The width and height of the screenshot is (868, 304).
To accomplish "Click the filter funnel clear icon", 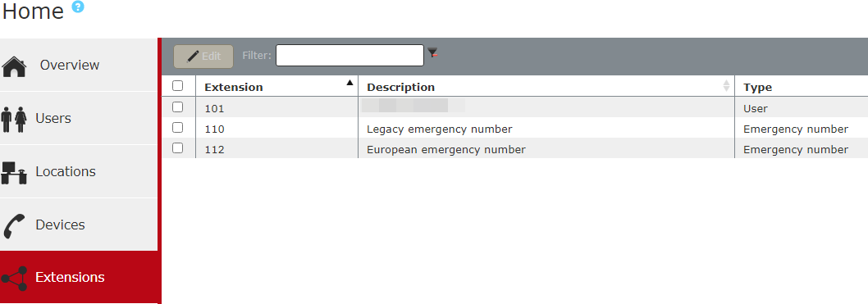I will click(433, 53).
